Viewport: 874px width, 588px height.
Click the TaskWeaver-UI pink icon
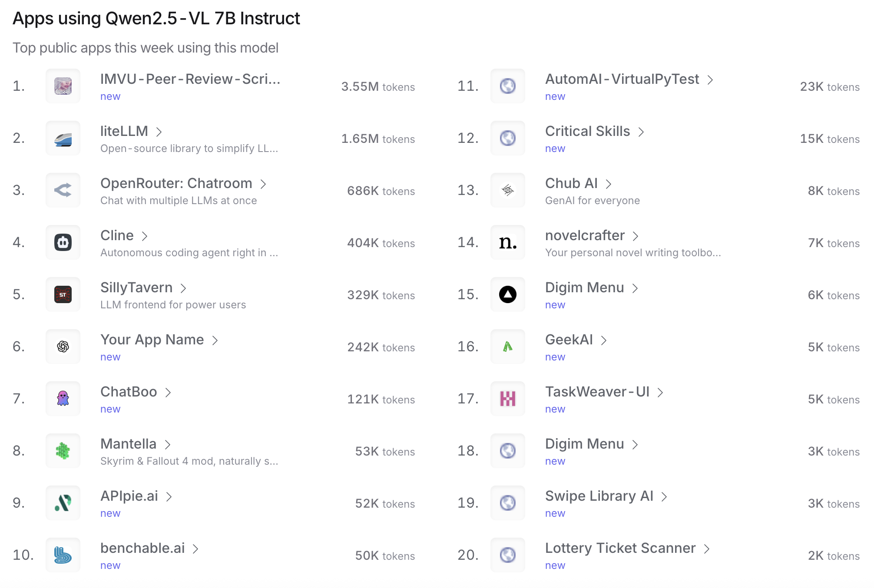coord(508,399)
